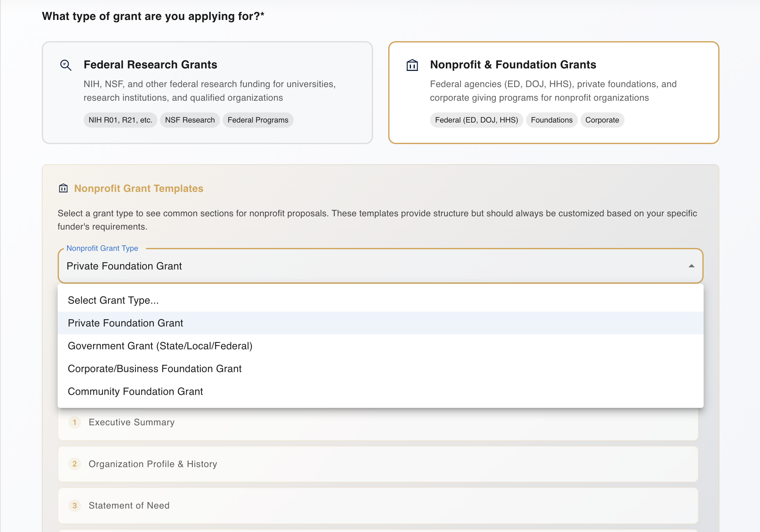Click the Nonprofit Grant Type combo box field
This screenshot has height=532, width=760.
coord(380,266)
